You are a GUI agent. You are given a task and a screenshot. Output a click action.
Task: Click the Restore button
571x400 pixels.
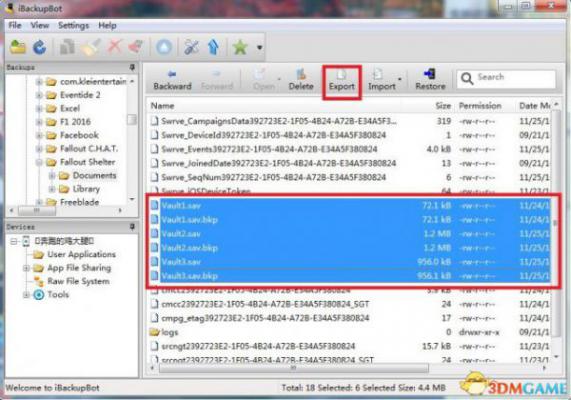click(430, 80)
